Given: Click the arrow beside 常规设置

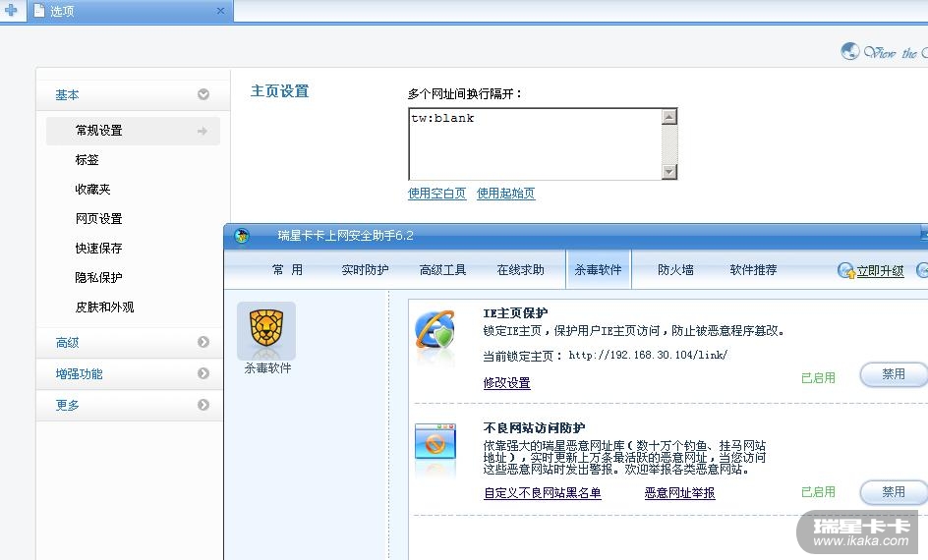Looking at the screenshot, I should (203, 131).
